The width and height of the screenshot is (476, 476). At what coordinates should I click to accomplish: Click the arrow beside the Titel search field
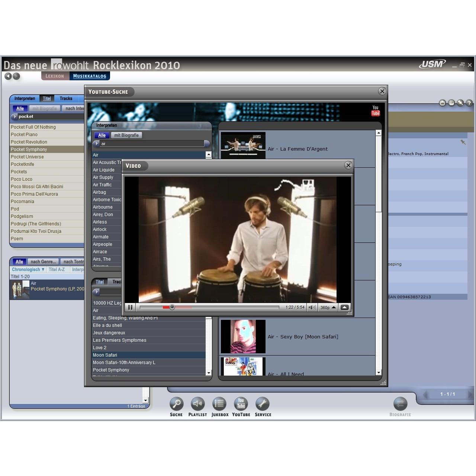(x=96, y=292)
